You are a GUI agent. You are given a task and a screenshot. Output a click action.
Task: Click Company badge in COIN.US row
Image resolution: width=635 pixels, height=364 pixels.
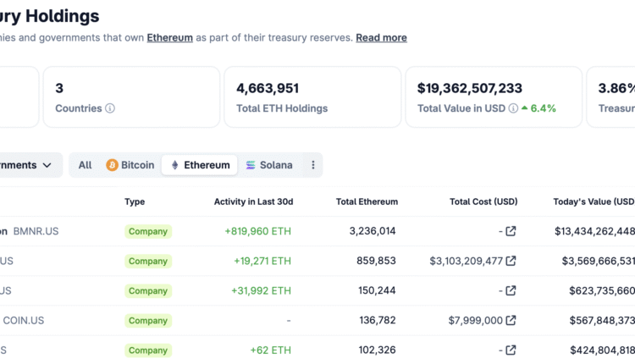click(x=148, y=320)
